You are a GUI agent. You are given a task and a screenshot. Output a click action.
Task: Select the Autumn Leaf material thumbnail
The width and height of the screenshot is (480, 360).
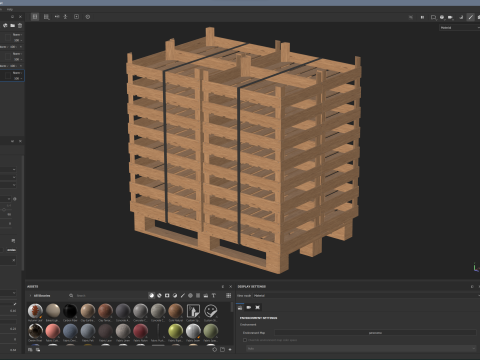pyautogui.click(x=35, y=311)
